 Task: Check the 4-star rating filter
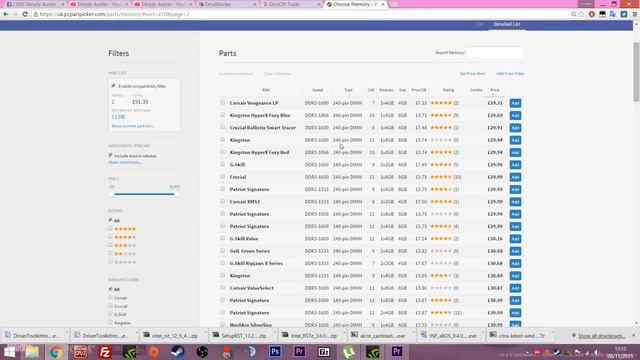click(111, 237)
